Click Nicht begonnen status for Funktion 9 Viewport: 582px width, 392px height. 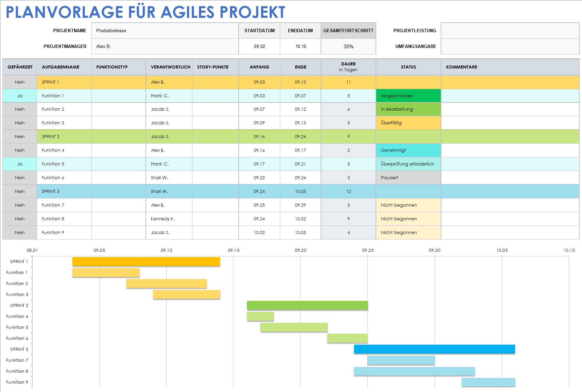click(408, 232)
